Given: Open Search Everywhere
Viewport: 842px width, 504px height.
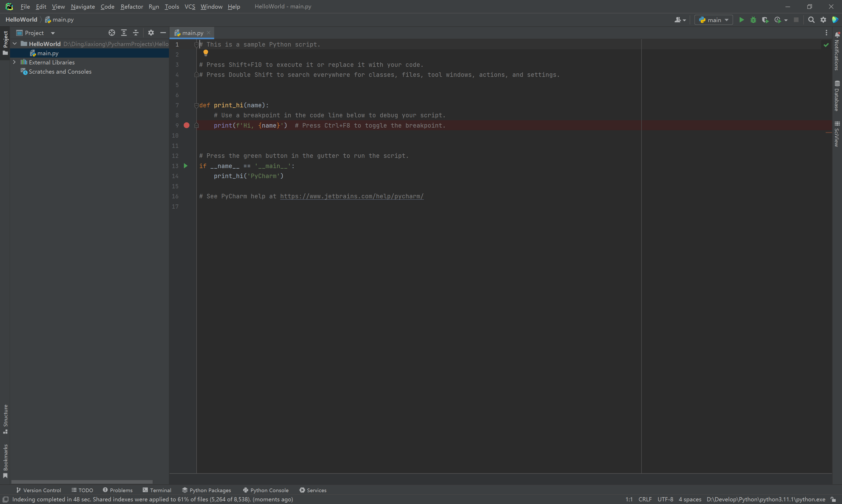Looking at the screenshot, I should tap(811, 20).
